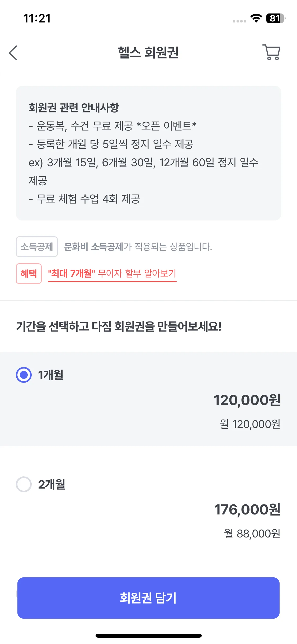
Task: Tap the Wi-Fi status icon
Action: pos(256,18)
